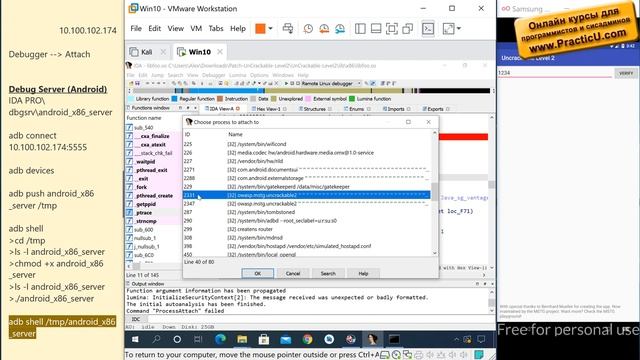Select process 225 /system/bin/wificond row
Image resolution: width=640 pixels, height=360 pixels.
307,144
